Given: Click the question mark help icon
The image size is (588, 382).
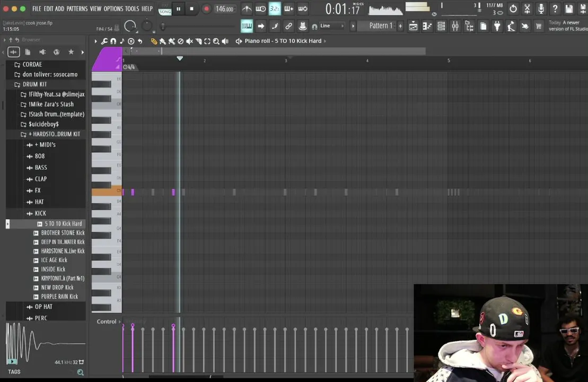Looking at the screenshot, I should [x=555, y=8].
